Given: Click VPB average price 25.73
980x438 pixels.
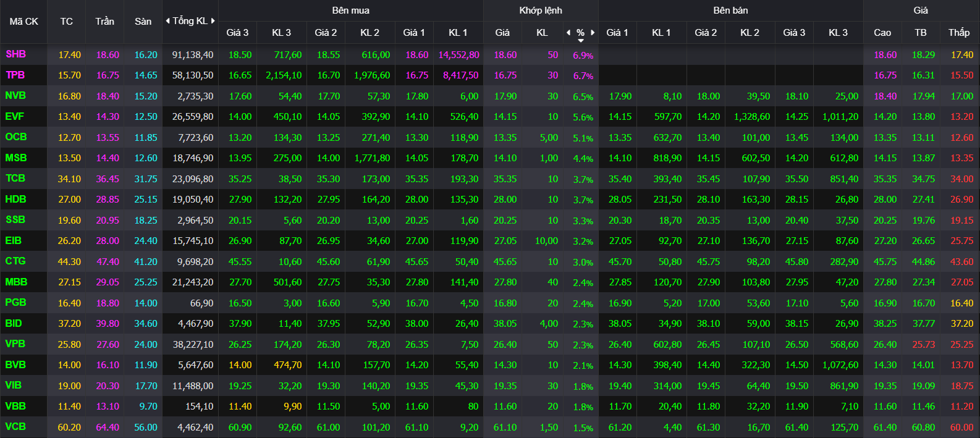Looking at the screenshot, I should [x=923, y=345].
